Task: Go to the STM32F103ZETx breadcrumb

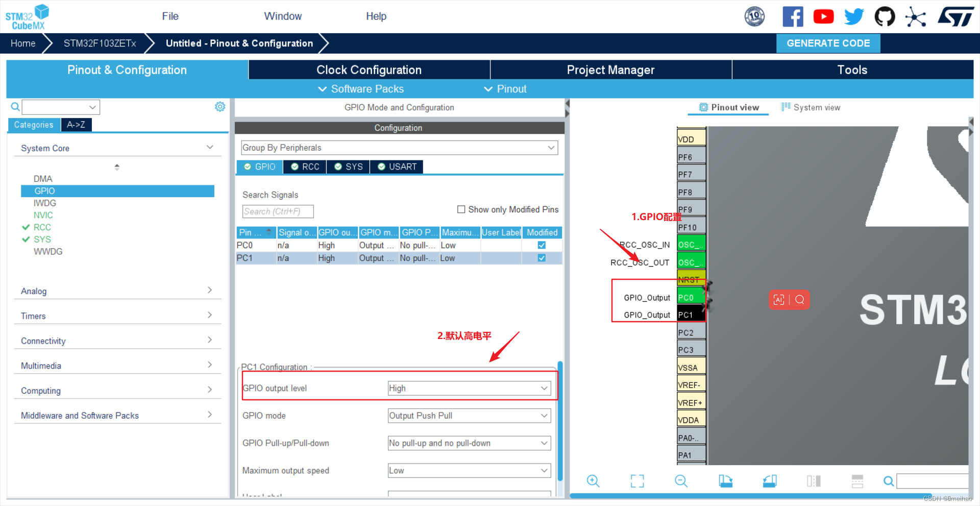Action: 100,43
